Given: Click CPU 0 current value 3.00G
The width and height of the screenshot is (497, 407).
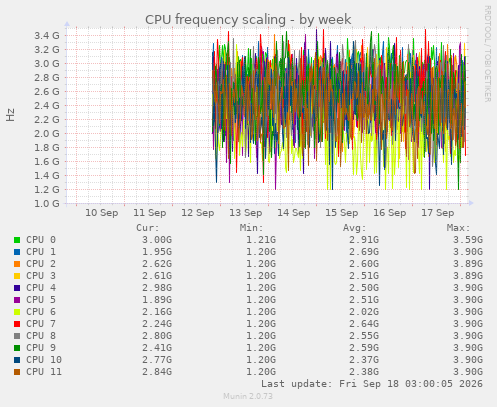Looking at the screenshot, I should pyautogui.click(x=157, y=240).
